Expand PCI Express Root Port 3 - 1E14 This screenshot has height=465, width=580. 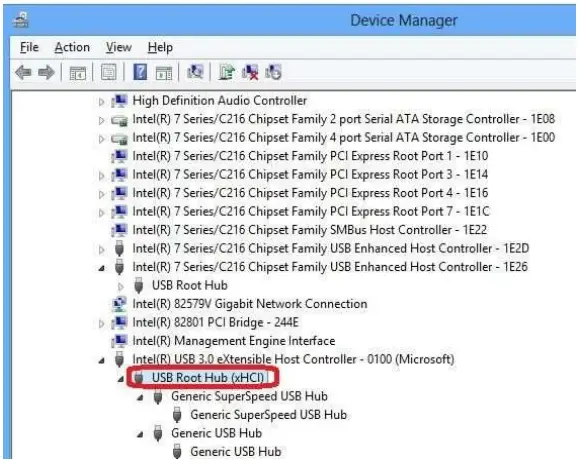(101, 175)
